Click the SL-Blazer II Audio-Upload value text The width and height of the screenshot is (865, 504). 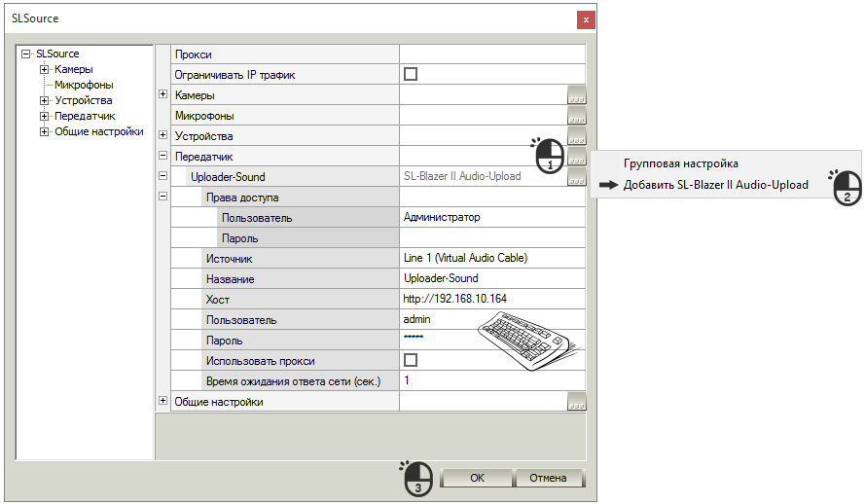click(x=462, y=176)
